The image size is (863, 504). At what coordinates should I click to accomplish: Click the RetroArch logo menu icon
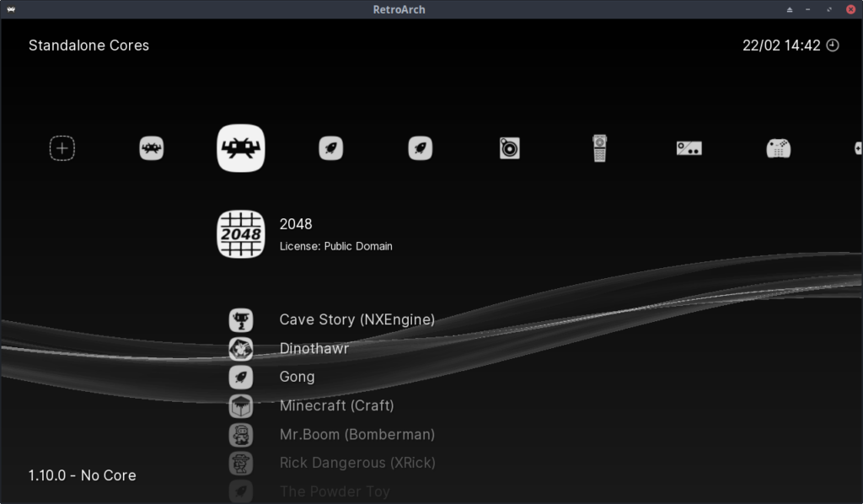click(12, 9)
